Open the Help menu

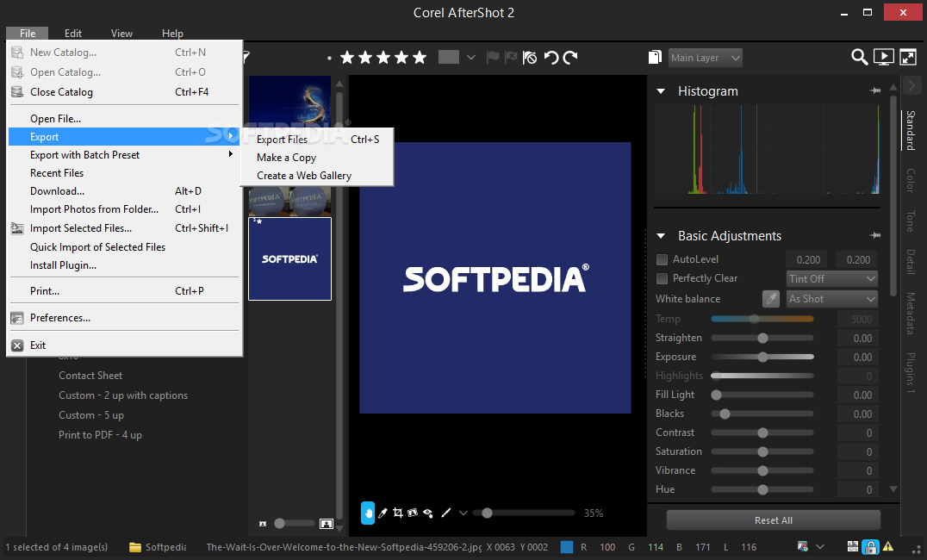click(172, 34)
